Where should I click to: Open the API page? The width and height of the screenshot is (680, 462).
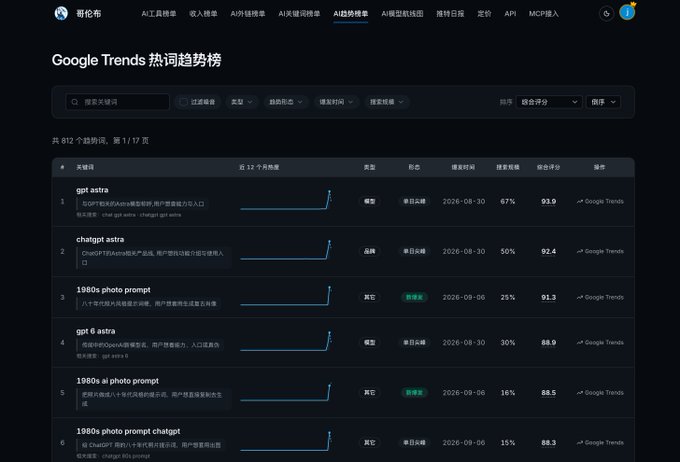(510, 13)
